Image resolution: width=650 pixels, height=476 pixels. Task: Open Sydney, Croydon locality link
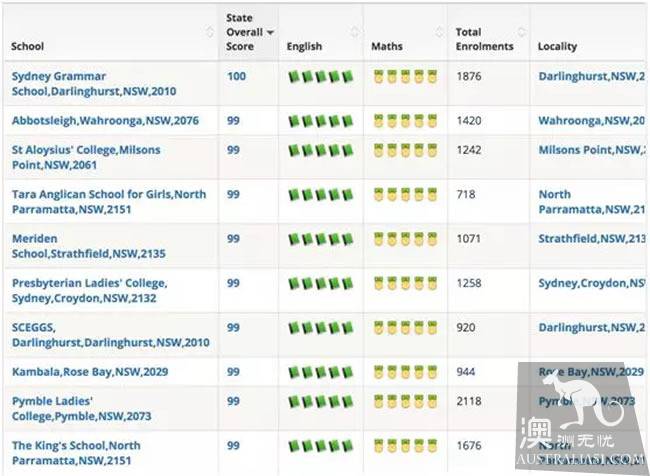pyautogui.click(x=592, y=283)
